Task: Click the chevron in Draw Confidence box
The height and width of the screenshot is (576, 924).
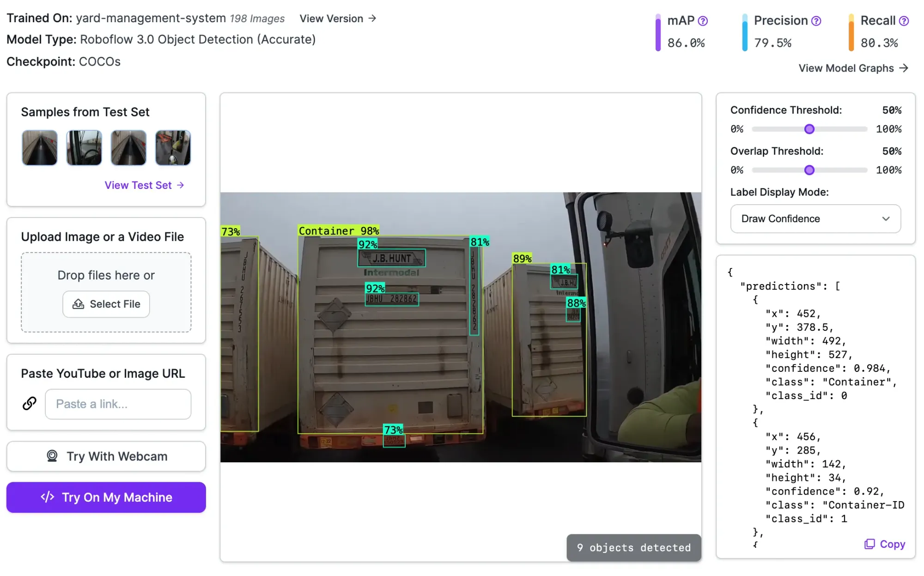Action: [x=886, y=218]
